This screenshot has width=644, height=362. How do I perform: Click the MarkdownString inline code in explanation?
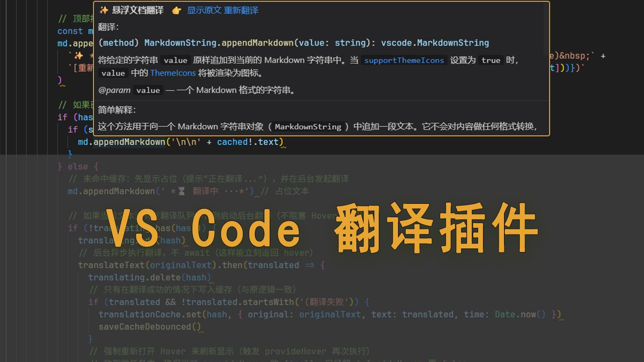[x=308, y=127]
